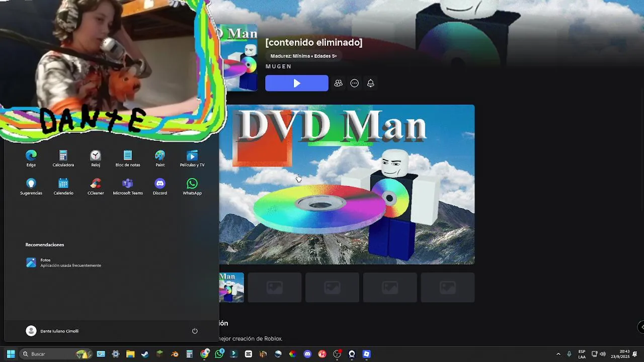Open WhatsApp from the taskbar
The height and width of the screenshot is (362, 644).
[219, 354]
